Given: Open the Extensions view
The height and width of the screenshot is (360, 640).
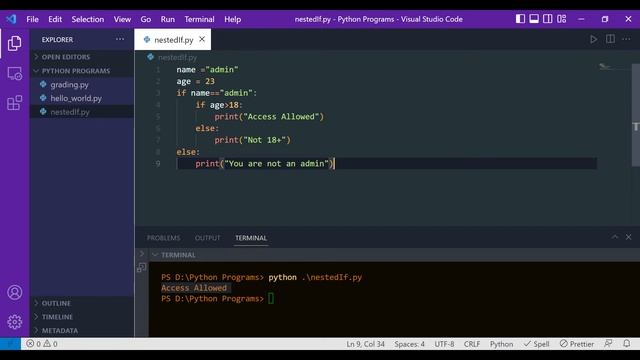Looking at the screenshot, I should coord(15,103).
